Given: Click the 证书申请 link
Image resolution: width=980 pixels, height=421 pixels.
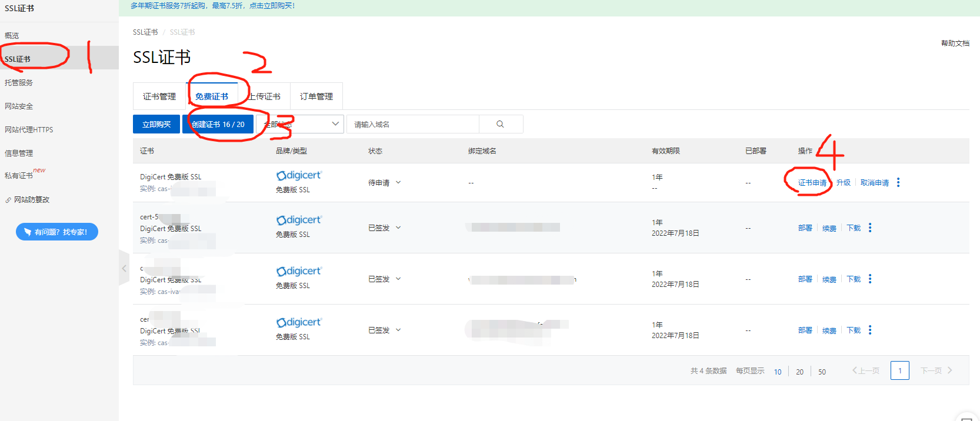Looking at the screenshot, I should click(812, 183).
